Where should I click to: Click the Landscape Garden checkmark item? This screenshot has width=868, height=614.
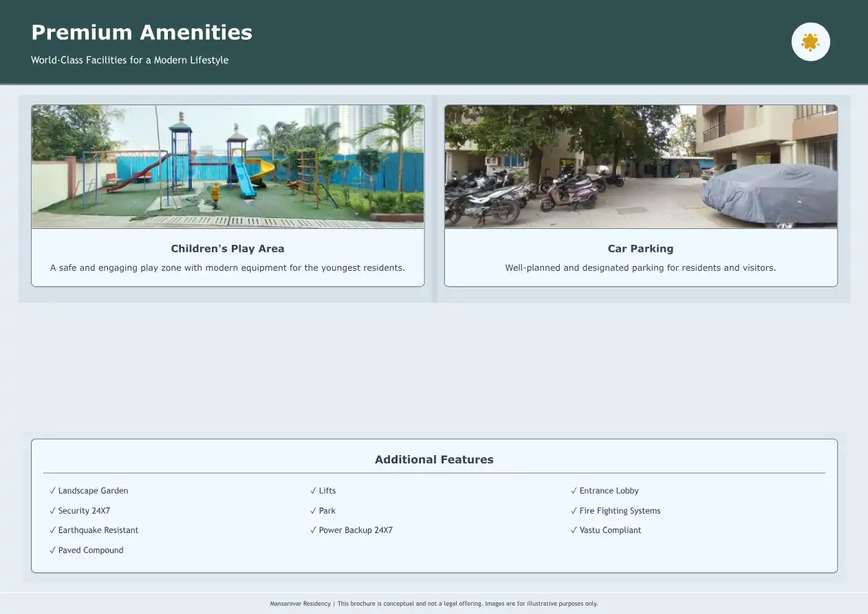(x=89, y=491)
